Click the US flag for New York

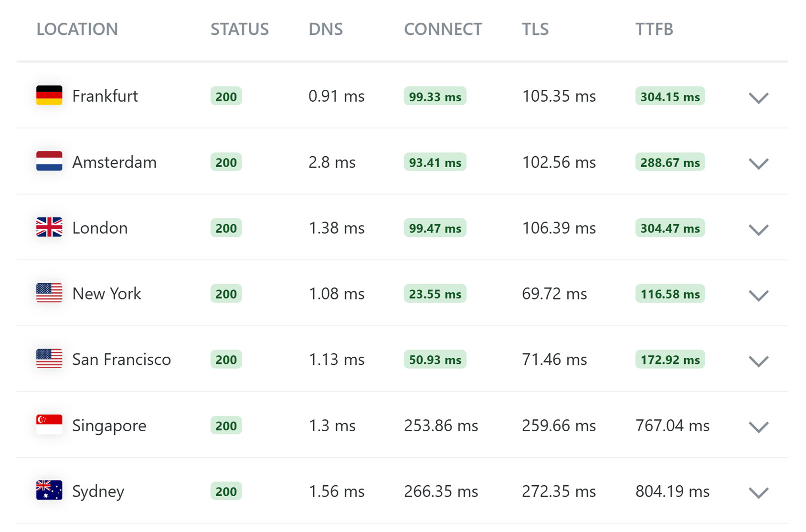coord(49,293)
